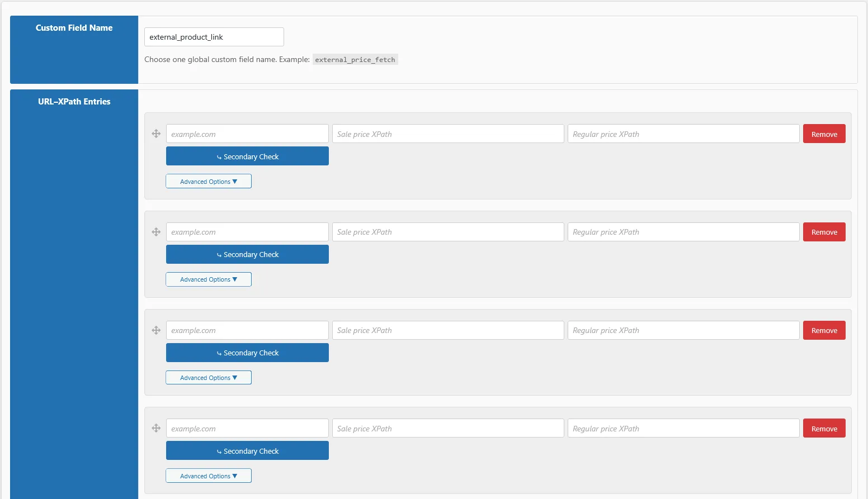Expand Advanced Options in the second entry
868x499 pixels.
pyautogui.click(x=209, y=279)
